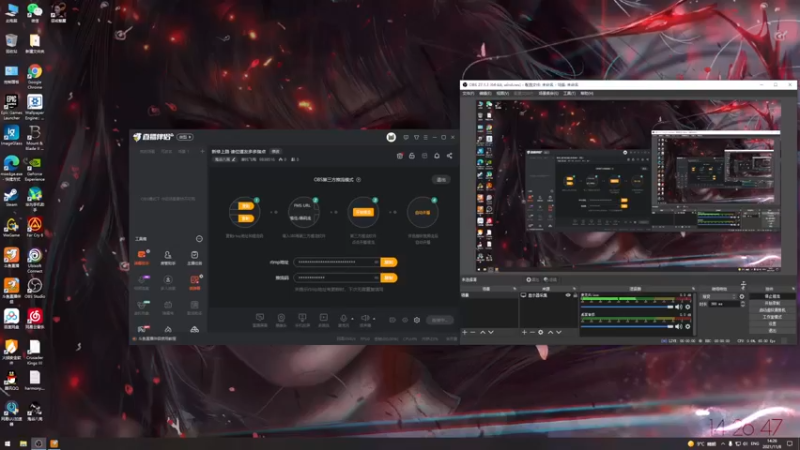Click the notification bell icon in streaming assistant
The width and height of the screenshot is (800, 450).
pos(437,156)
